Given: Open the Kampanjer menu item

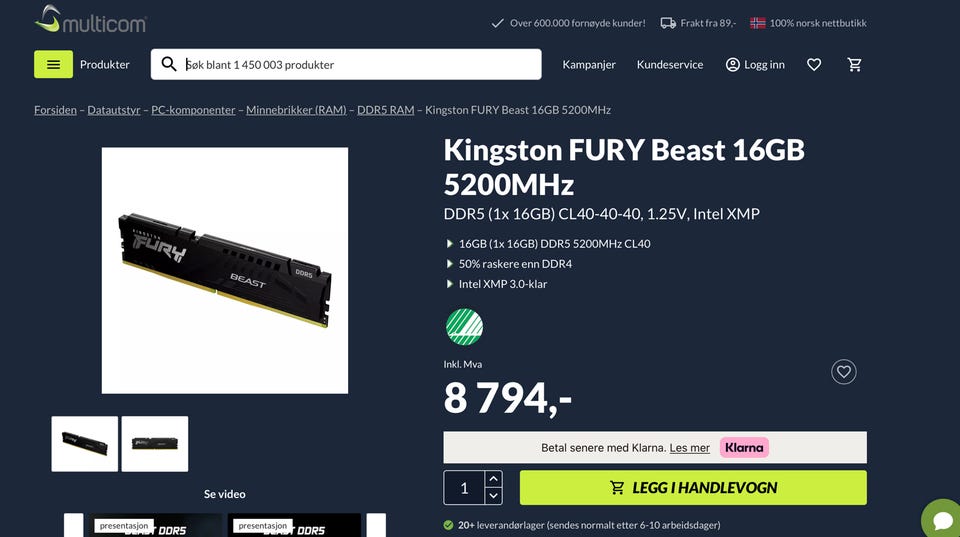Looking at the screenshot, I should coord(589,64).
